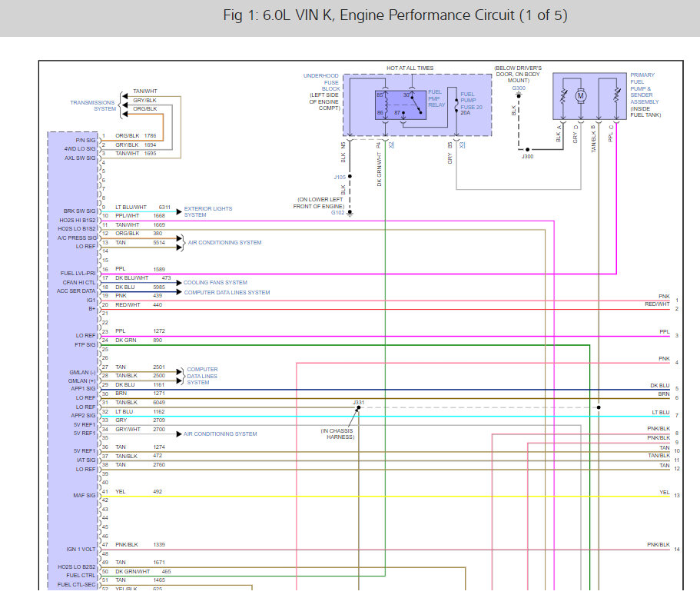Viewport: 700px width, 608px height.
Task: Select the FUEL CTRL pin label
Action: tap(81, 576)
